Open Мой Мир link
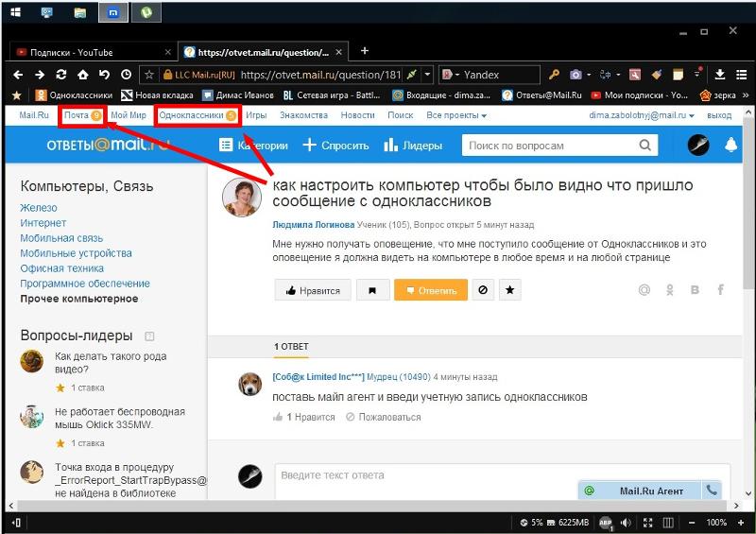Image resolution: width=756 pixels, height=534 pixels. (x=129, y=115)
